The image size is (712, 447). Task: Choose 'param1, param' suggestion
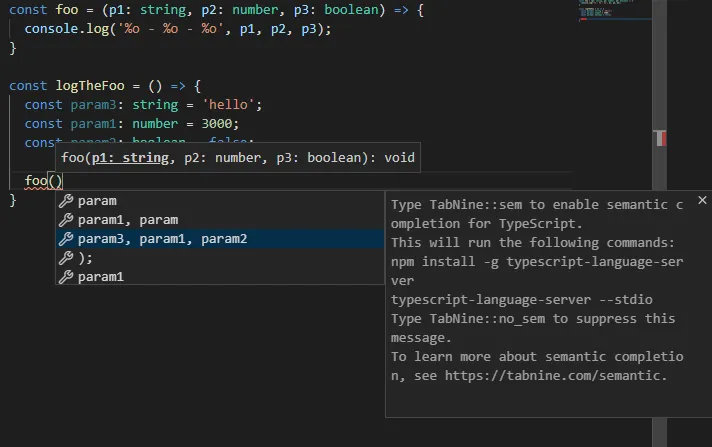[x=220, y=220]
